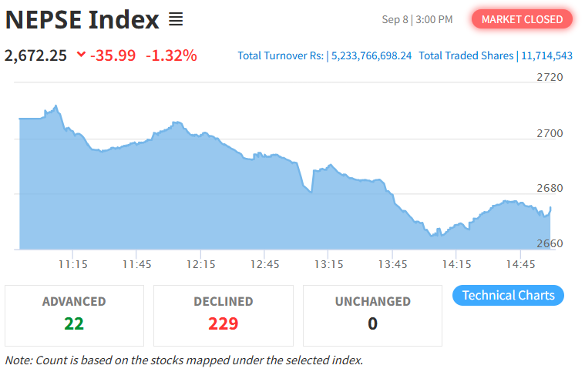This screenshot has width=585, height=392.
Task: Select the DECLINED stocks box
Action: click(224, 316)
